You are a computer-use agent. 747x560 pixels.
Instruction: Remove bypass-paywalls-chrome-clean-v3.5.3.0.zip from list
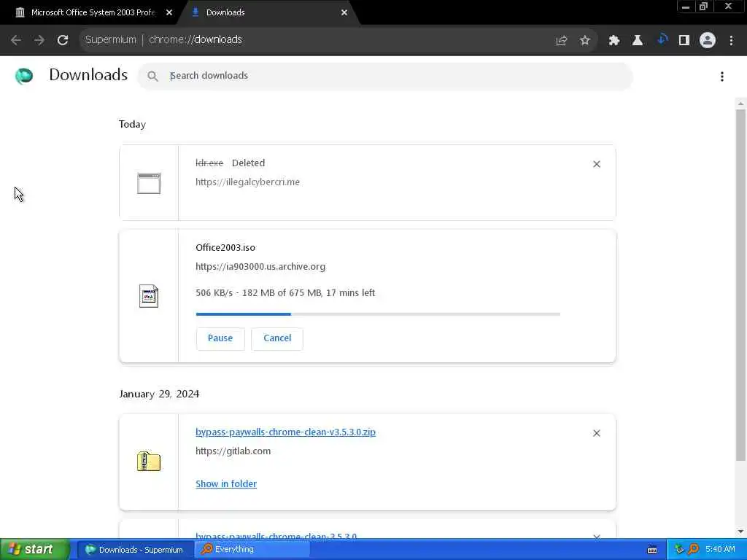(597, 433)
